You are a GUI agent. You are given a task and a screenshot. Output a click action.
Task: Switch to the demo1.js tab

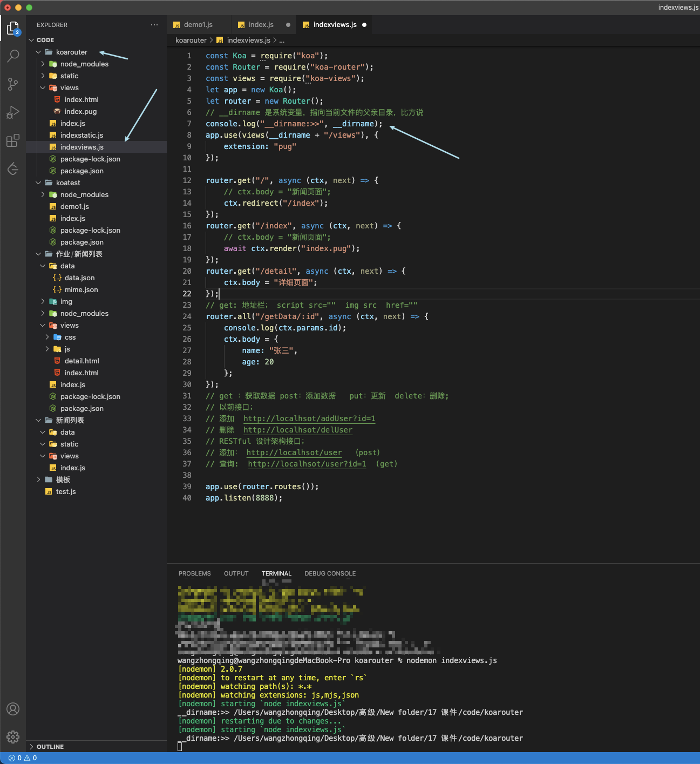pyautogui.click(x=198, y=25)
